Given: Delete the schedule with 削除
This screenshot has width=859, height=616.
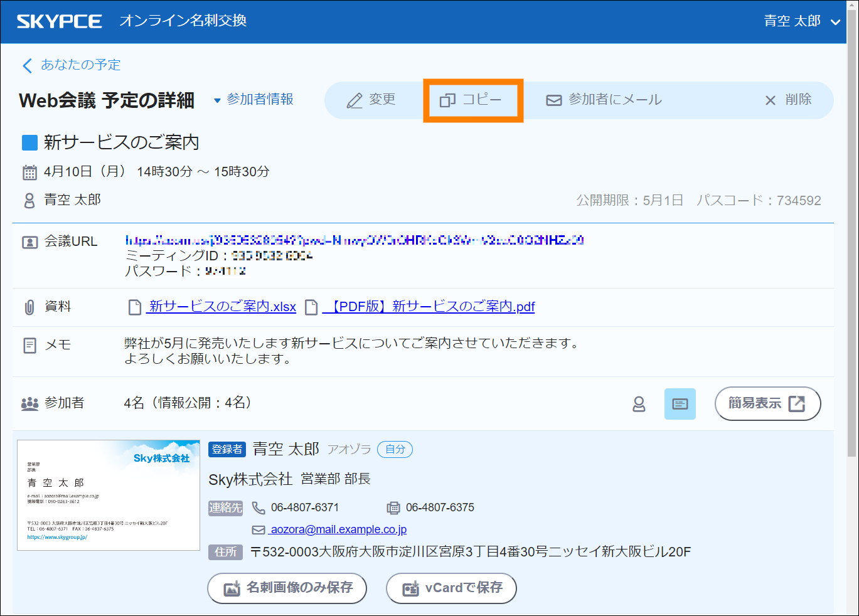Looking at the screenshot, I should click(x=788, y=100).
